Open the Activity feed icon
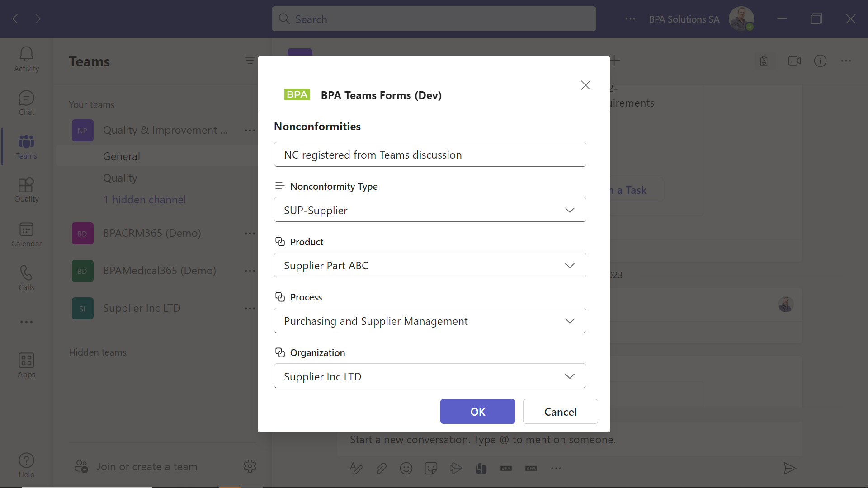This screenshot has width=868, height=488. click(26, 59)
